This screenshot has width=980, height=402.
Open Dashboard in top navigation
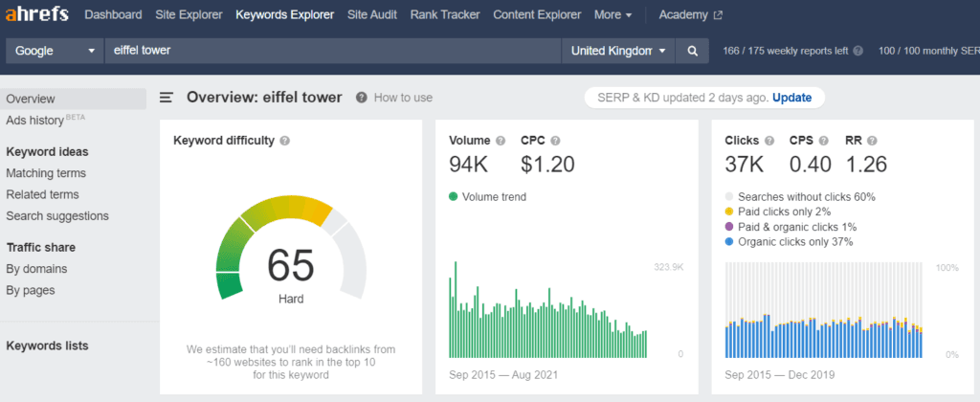pos(113,14)
